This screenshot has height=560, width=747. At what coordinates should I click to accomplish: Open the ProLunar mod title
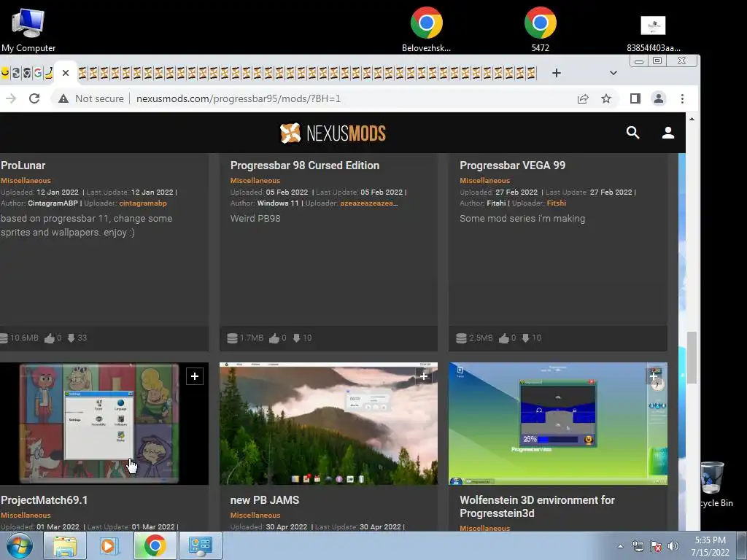click(23, 166)
